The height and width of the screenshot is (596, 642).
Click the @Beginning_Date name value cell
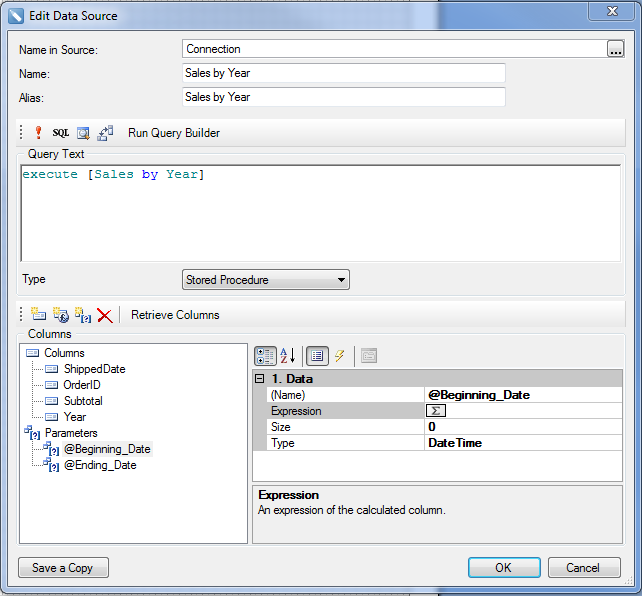523,395
